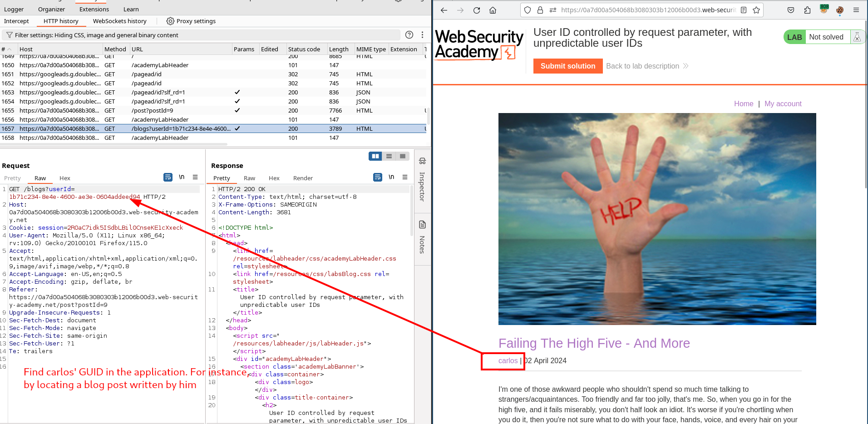868x424 pixels.
Task: Bookmark this page with star icon
Action: [x=756, y=10]
